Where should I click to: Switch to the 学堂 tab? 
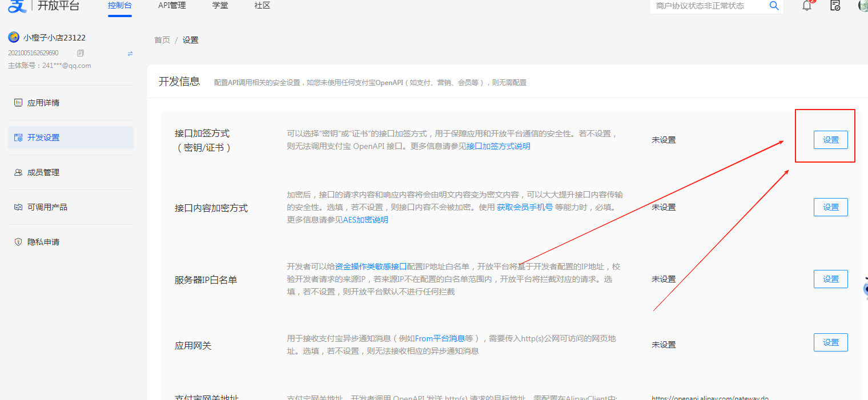pos(220,6)
